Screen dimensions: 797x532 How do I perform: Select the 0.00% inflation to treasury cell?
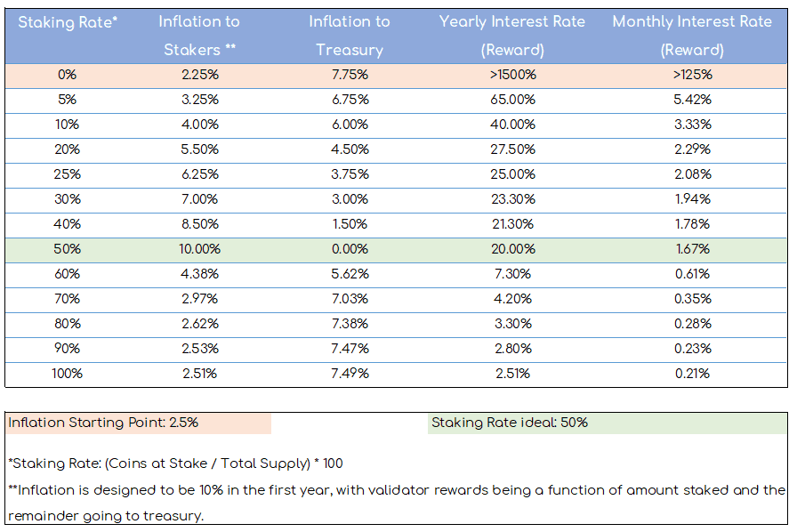[350, 249]
